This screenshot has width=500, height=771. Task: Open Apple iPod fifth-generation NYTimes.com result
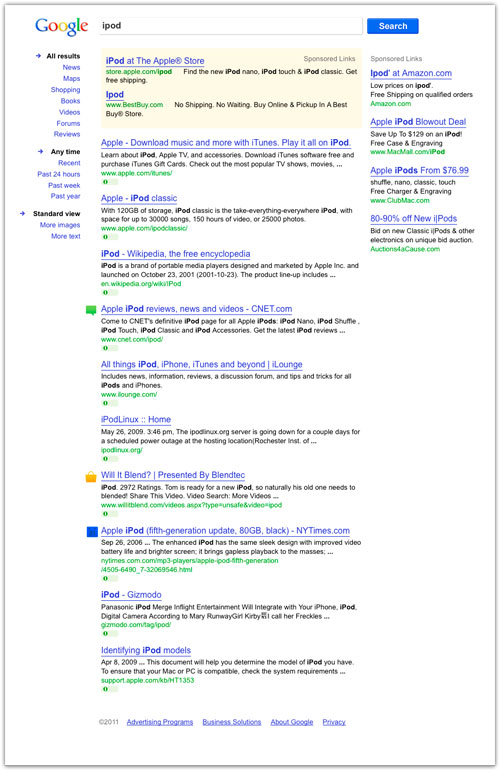coord(225,531)
